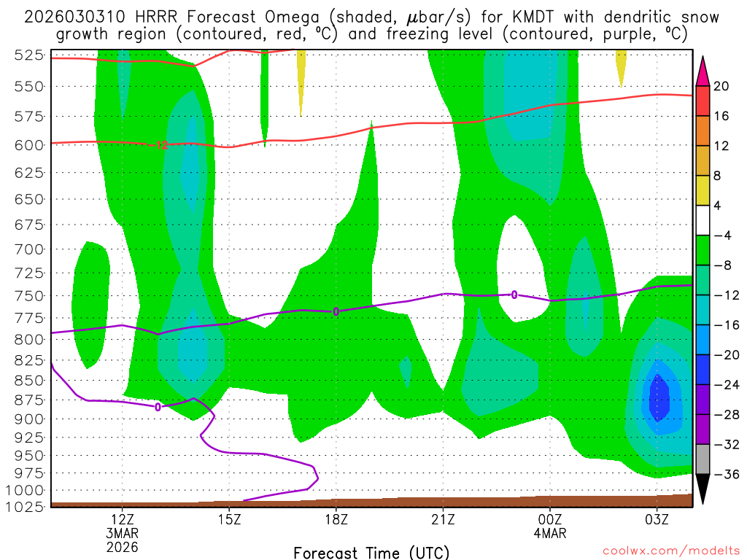Click the 12Z time axis label
The image size is (747, 560).
pos(123,519)
